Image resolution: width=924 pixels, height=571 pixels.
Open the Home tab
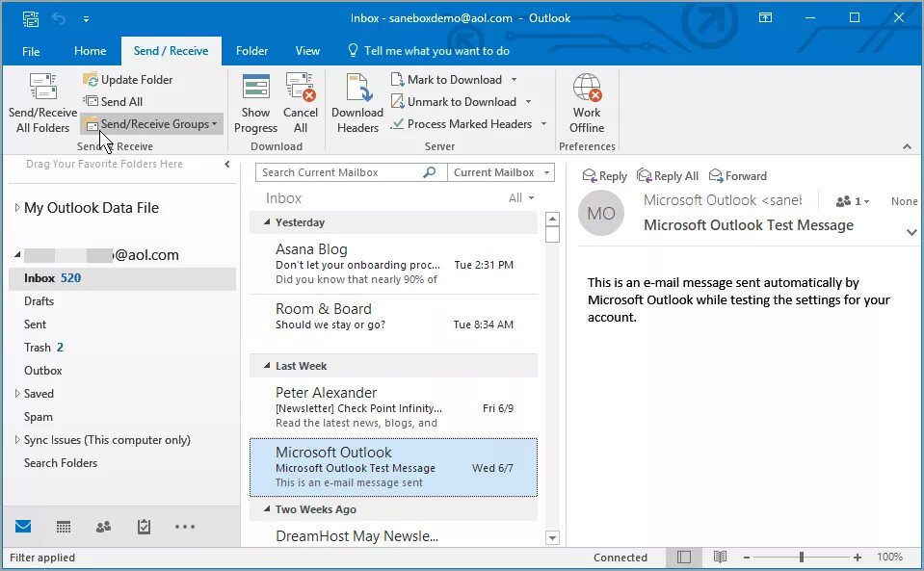pyautogui.click(x=91, y=51)
